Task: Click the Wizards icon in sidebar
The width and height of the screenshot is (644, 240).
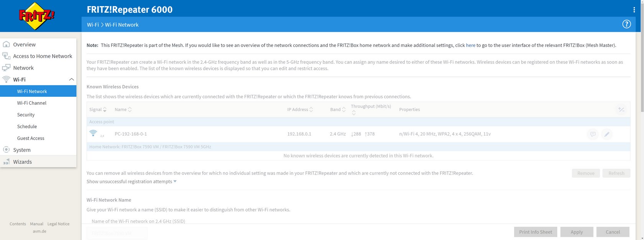Action: click(6, 162)
